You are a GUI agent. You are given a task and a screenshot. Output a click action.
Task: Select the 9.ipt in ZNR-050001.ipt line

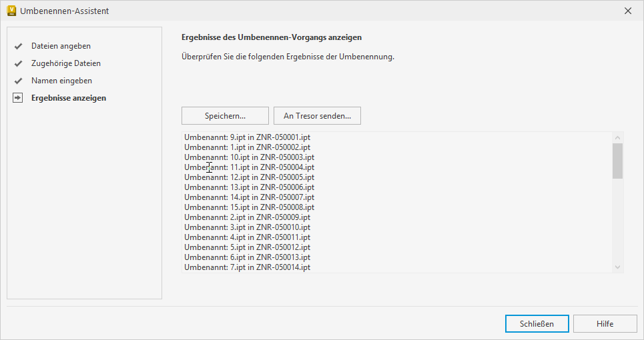click(x=247, y=137)
